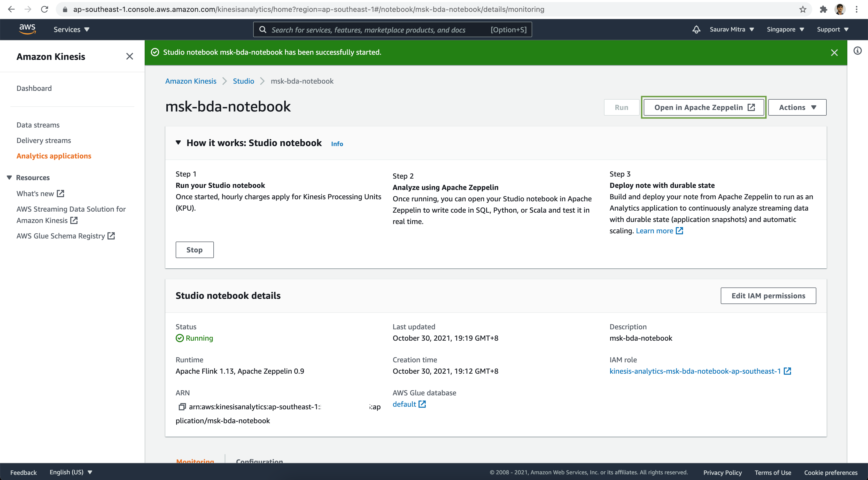This screenshot has width=868, height=480.
Task: Dismiss the green success banner
Action: [834, 52]
